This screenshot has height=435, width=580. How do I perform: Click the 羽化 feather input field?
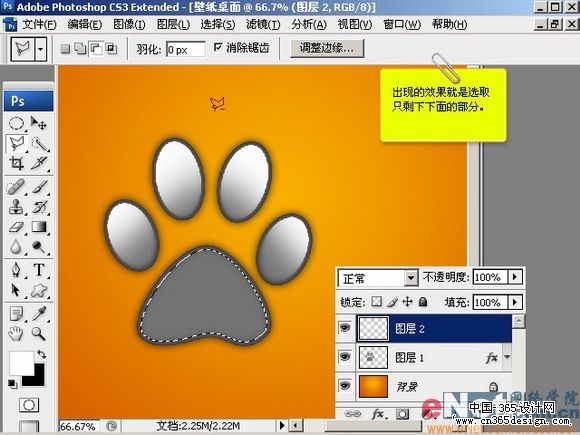coord(186,49)
